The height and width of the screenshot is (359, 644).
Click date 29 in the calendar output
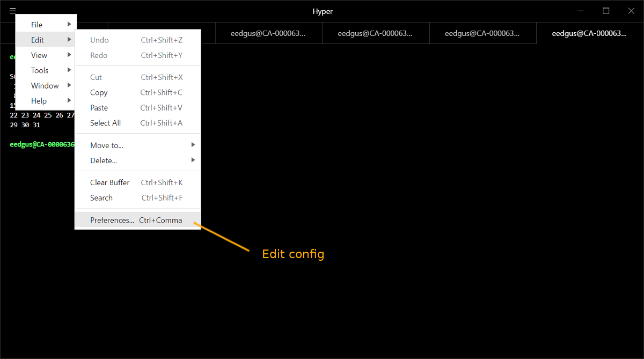click(x=14, y=125)
